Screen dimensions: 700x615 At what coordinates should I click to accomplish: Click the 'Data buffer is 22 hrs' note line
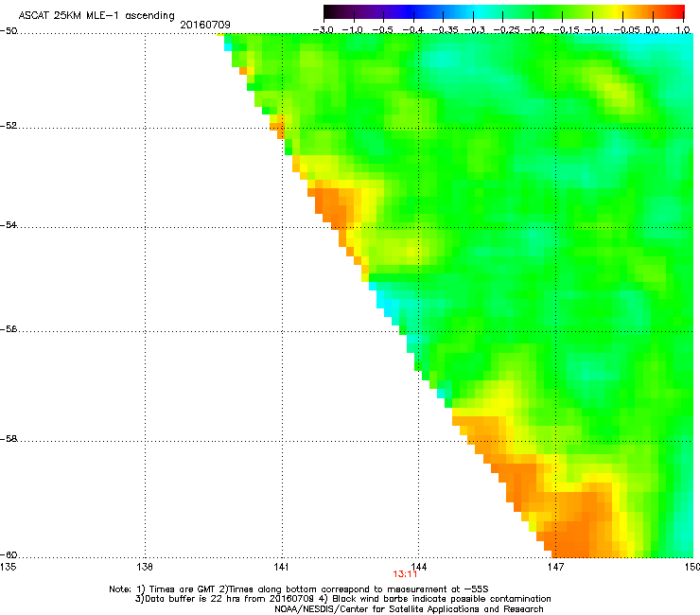point(342,599)
